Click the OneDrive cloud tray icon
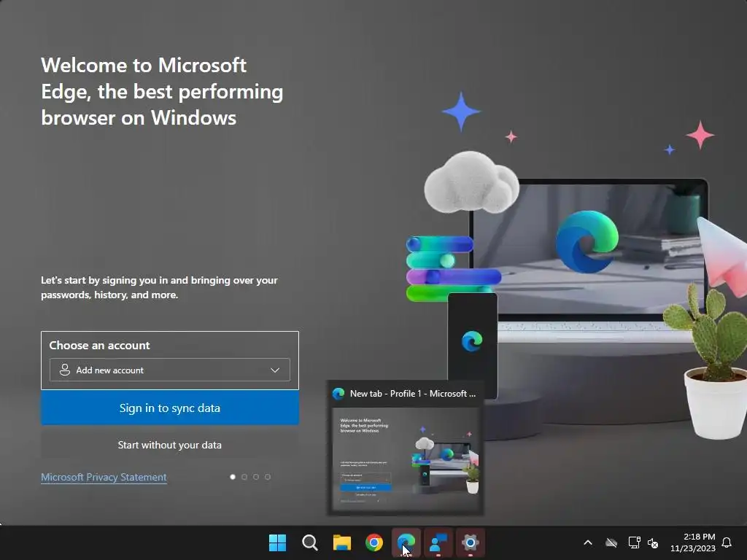Image resolution: width=747 pixels, height=560 pixels. (x=611, y=542)
